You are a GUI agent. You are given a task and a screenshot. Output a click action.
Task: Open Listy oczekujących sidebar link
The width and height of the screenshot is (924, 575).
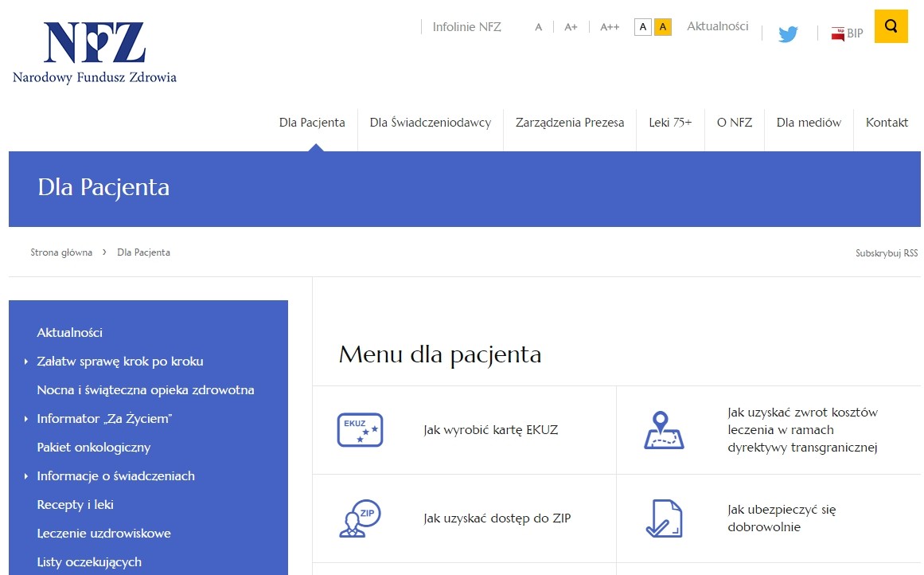[x=89, y=562]
